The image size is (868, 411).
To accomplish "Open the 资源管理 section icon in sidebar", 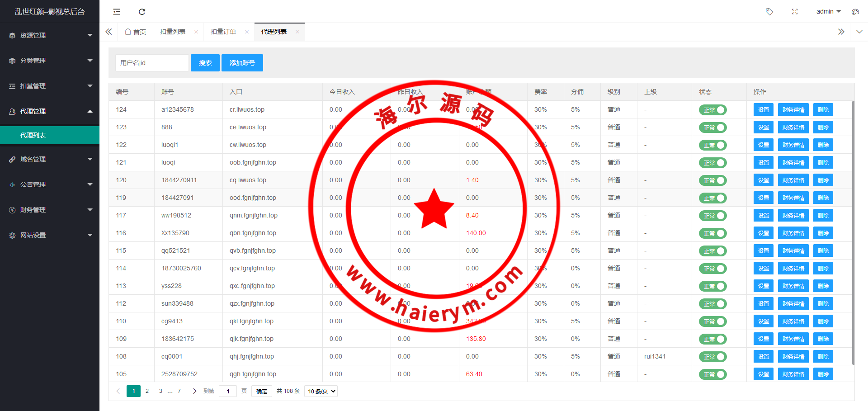I will pyautogui.click(x=12, y=35).
